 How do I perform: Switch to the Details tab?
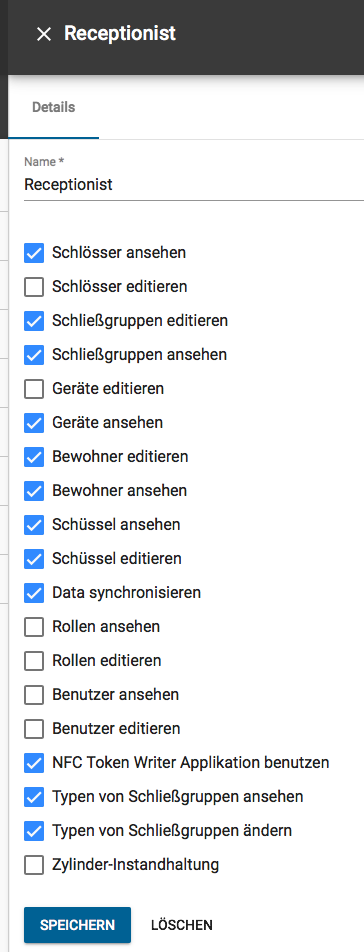tap(53, 107)
